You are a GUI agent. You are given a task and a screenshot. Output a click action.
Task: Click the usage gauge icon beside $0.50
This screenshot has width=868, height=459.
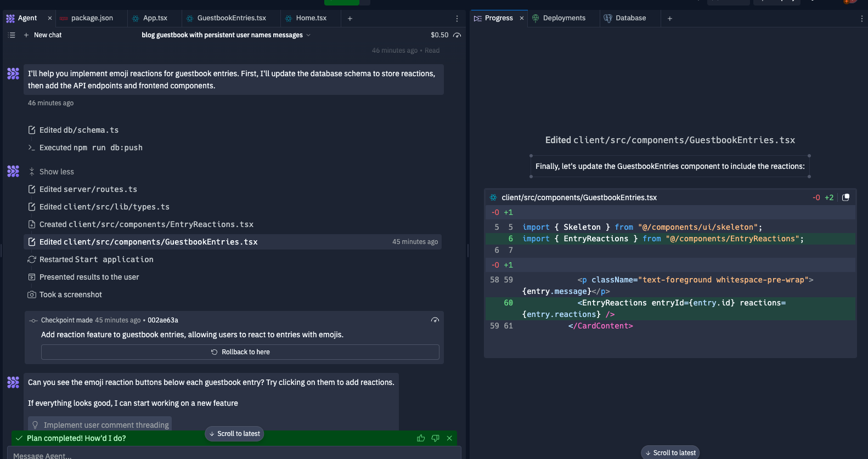[457, 35]
